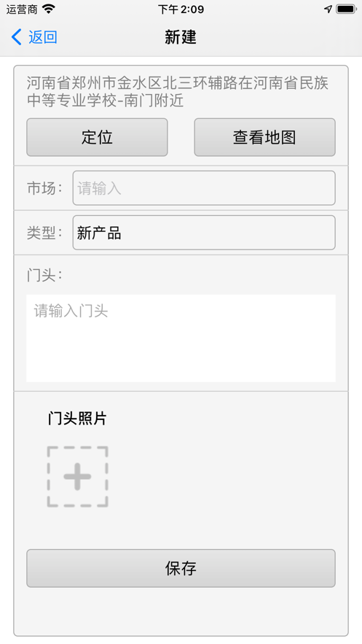Tap the location arrow status icon

tap(328, 9)
